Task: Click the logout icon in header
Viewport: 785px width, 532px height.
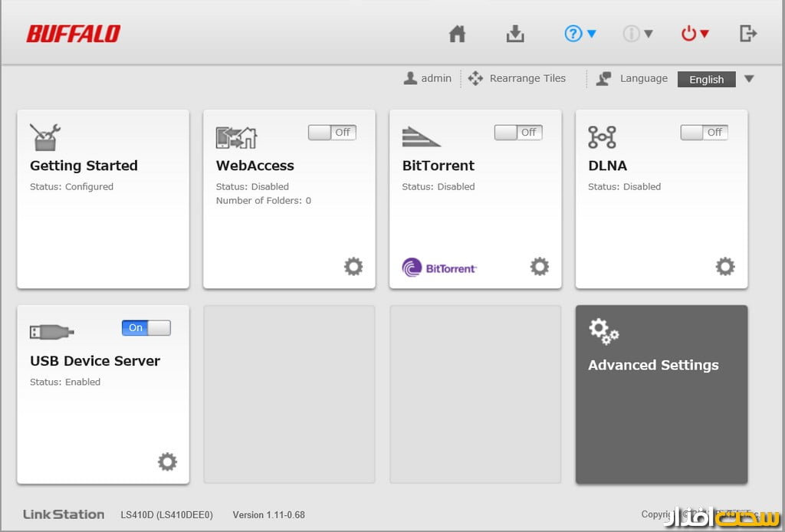Action: [748, 33]
